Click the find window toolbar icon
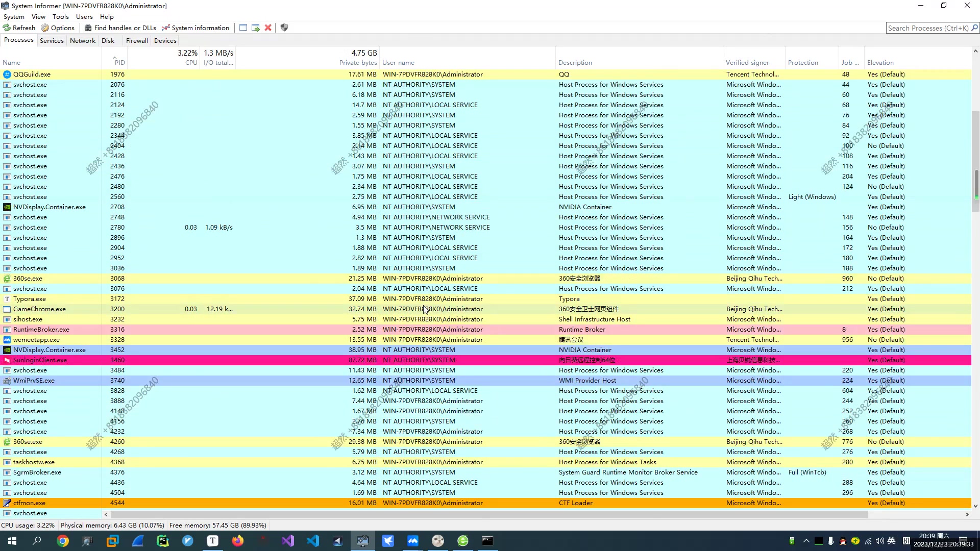The height and width of the screenshot is (551, 980). (243, 28)
